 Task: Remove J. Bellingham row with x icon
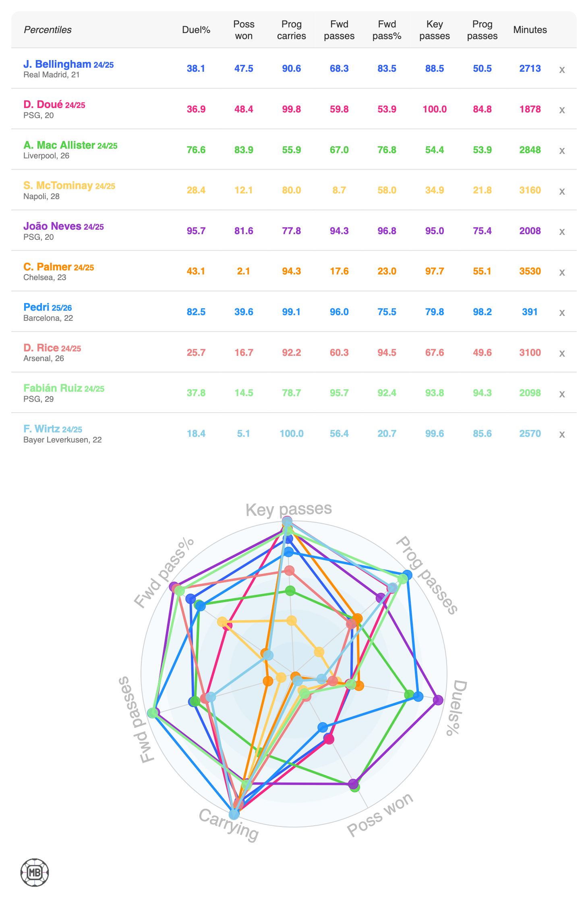pyautogui.click(x=562, y=70)
